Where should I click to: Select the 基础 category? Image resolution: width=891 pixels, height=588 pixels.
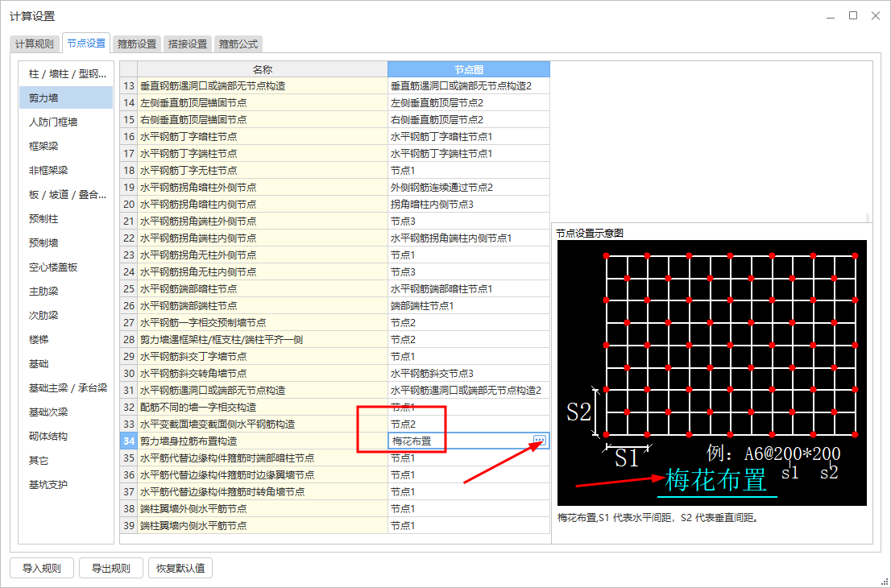coord(67,363)
